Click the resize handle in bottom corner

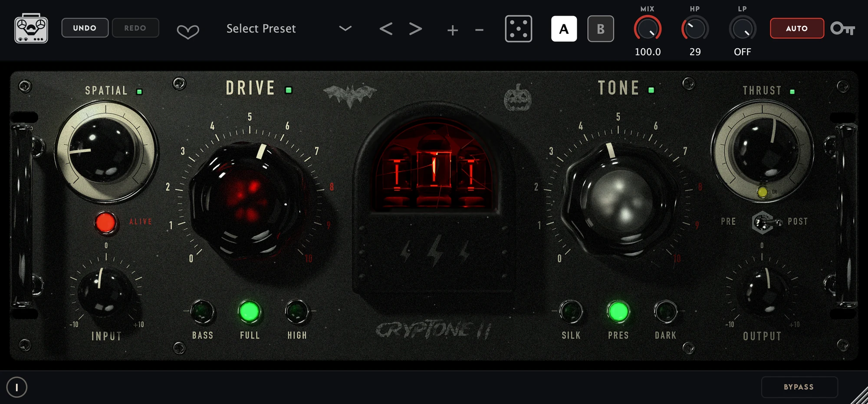click(859, 396)
